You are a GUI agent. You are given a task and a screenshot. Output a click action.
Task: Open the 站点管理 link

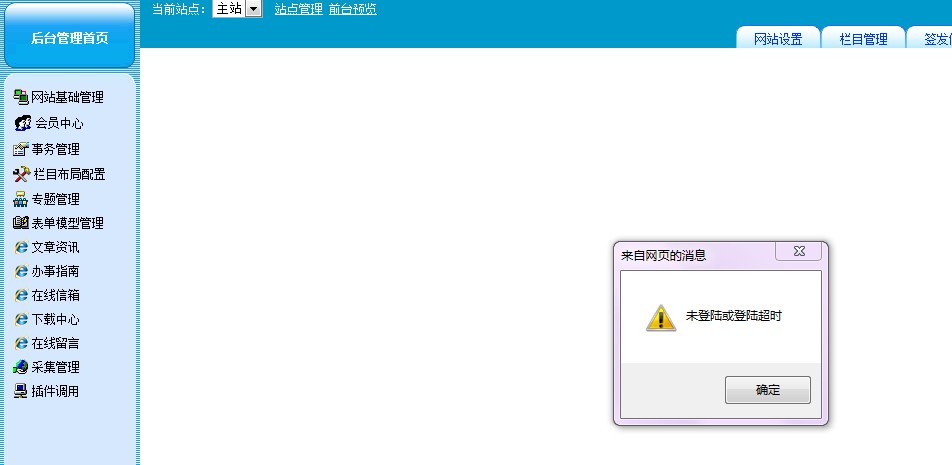point(298,9)
